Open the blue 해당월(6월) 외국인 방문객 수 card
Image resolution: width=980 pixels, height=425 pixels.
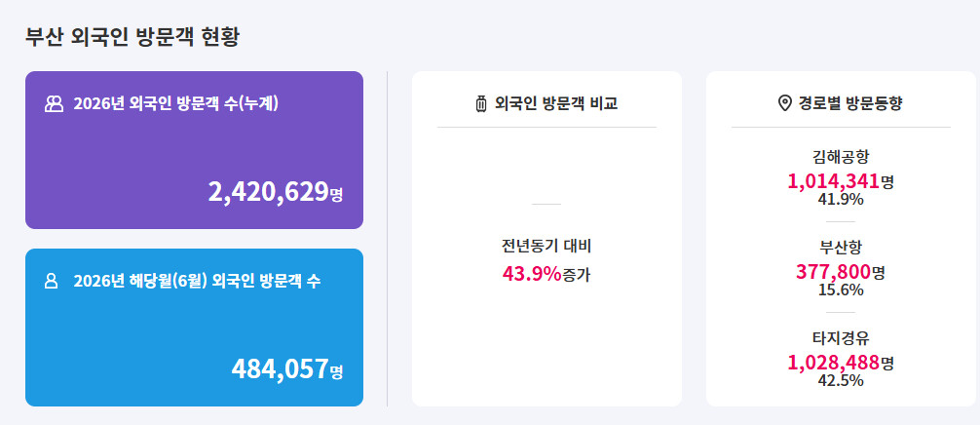[x=194, y=328]
